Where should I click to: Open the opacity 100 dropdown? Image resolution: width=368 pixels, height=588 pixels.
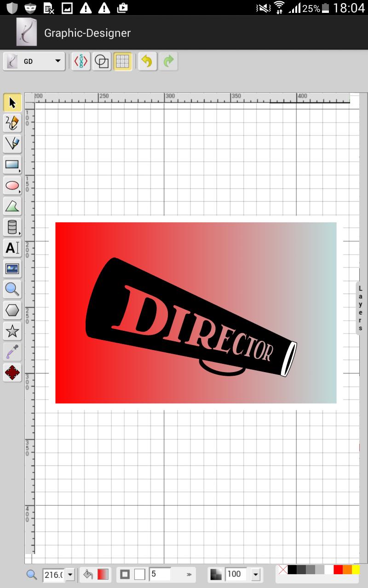[x=256, y=574]
